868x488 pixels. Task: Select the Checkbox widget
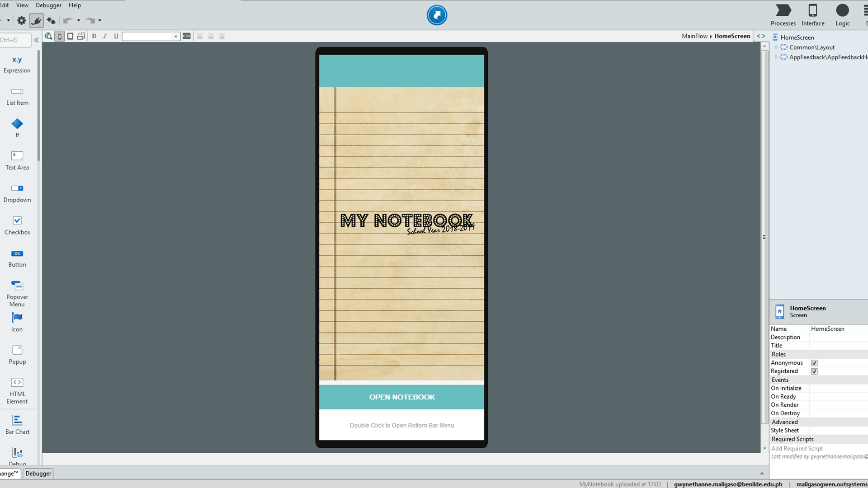click(x=17, y=225)
